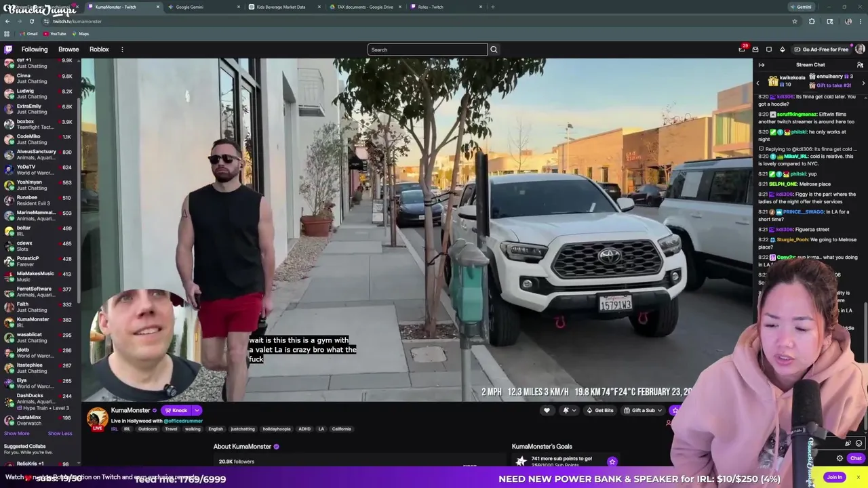Open the Maps bookmark
This screenshot has height=488, width=868.
pyautogui.click(x=81, y=34)
